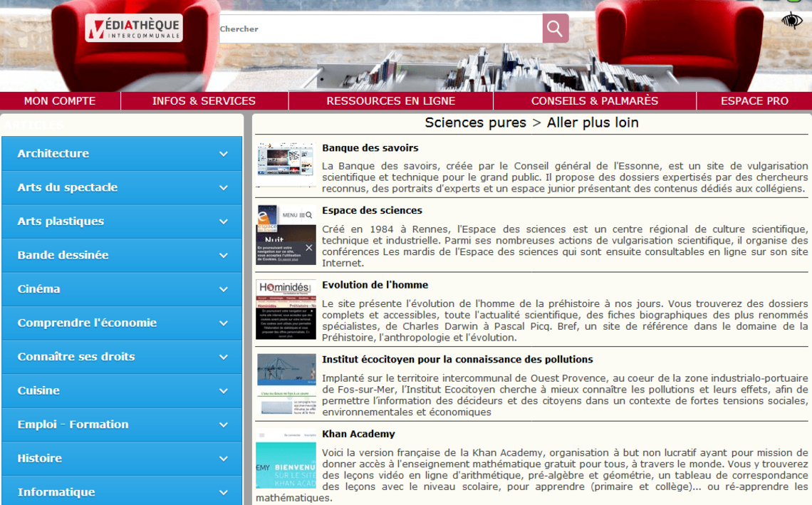Type in the Chercher search field

point(380,29)
